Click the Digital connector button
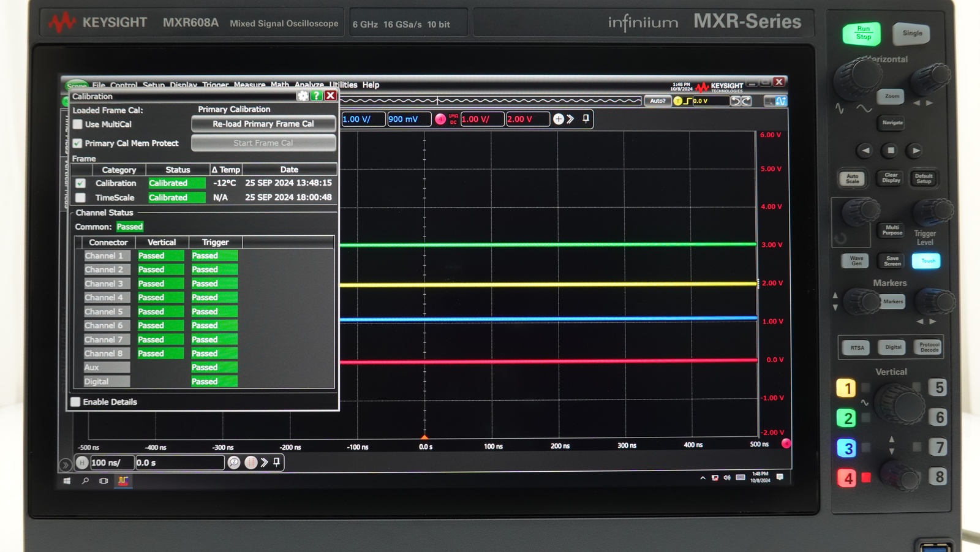This screenshot has height=552, width=980. point(107,382)
